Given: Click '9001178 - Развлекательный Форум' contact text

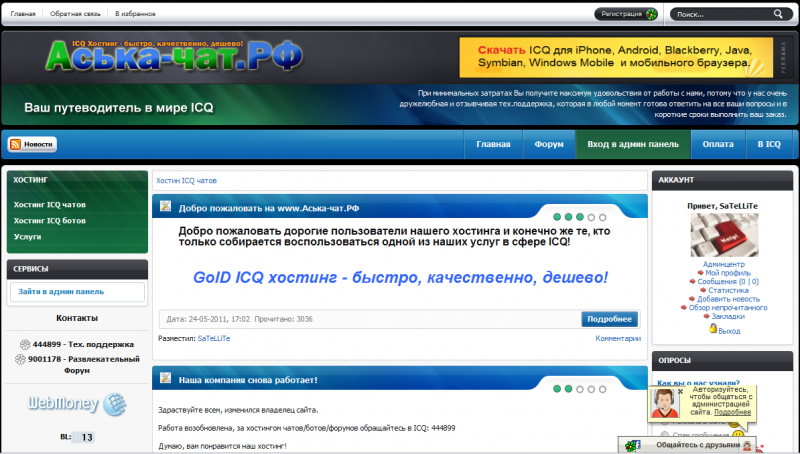Looking at the screenshot, I should [84, 365].
